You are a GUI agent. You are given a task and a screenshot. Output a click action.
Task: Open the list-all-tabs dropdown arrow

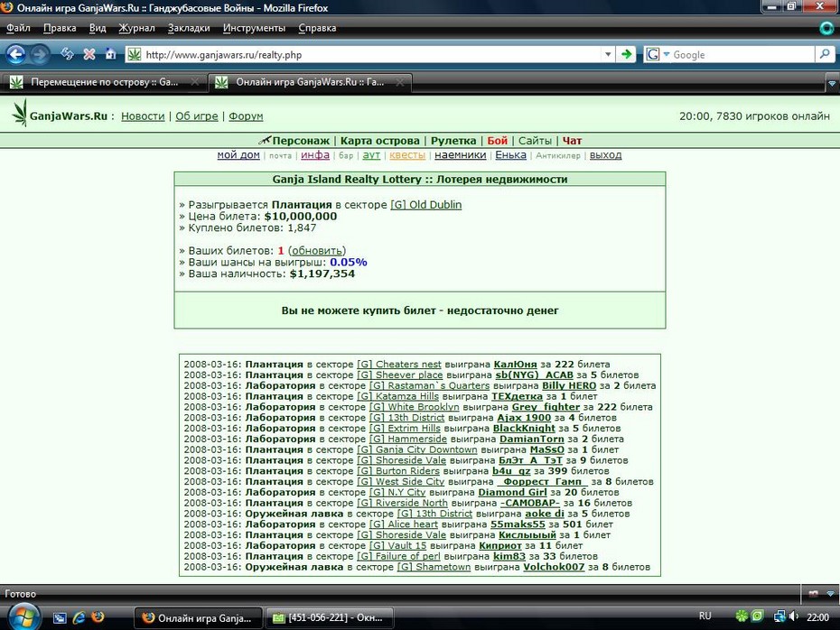click(x=832, y=84)
